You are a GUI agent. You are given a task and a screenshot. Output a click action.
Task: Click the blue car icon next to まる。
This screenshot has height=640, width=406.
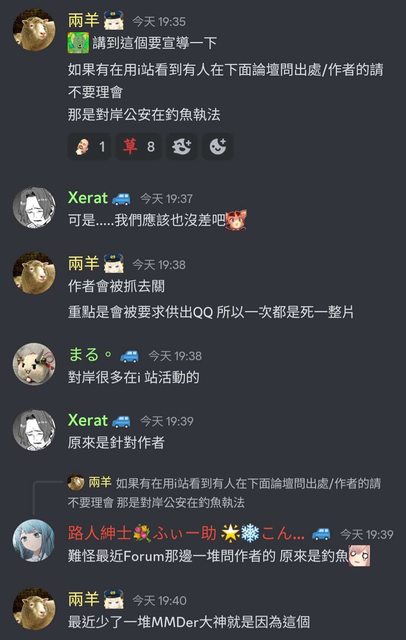pos(129,356)
